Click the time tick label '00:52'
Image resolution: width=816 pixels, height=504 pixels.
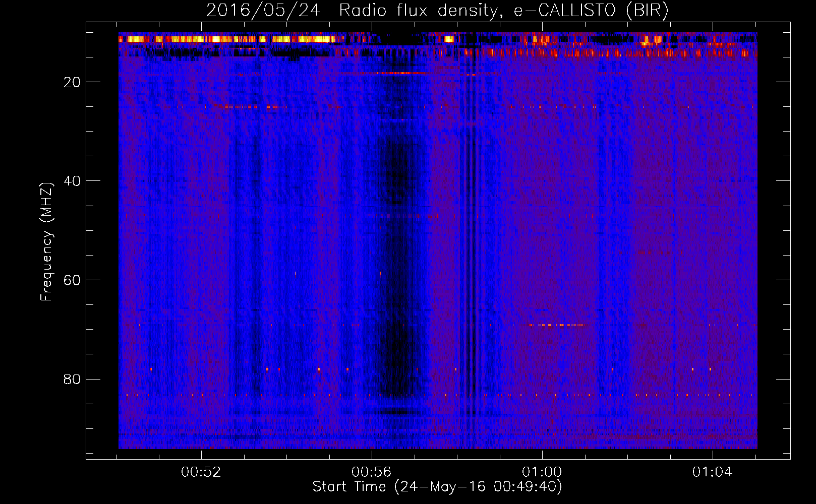point(201,472)
